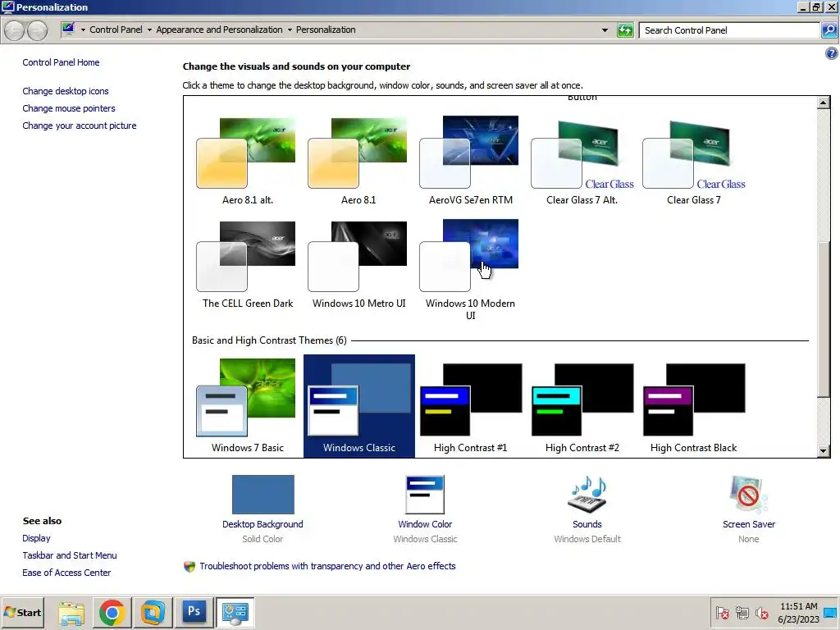Click the help question mark icon
The image size is (840, 630).
831,53
